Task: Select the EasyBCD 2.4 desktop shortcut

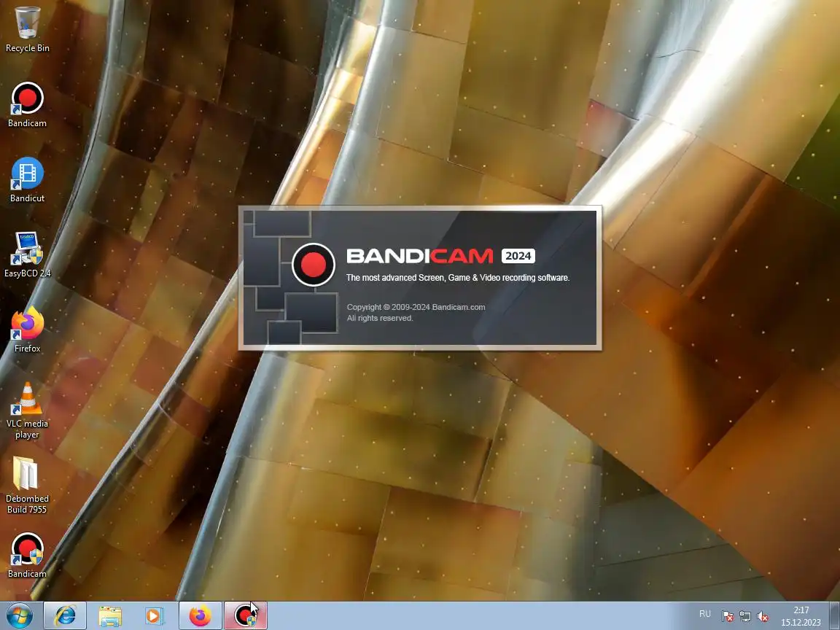Action: click(x=27, y=254)
